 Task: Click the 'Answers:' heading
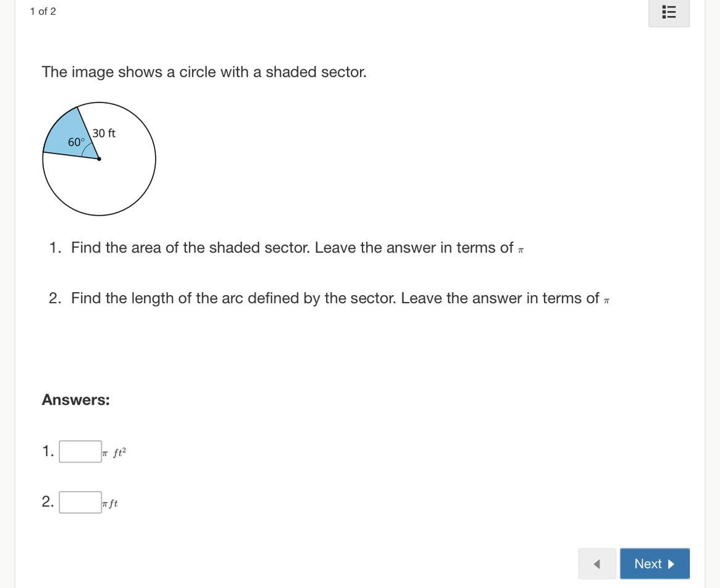[76, 400]
